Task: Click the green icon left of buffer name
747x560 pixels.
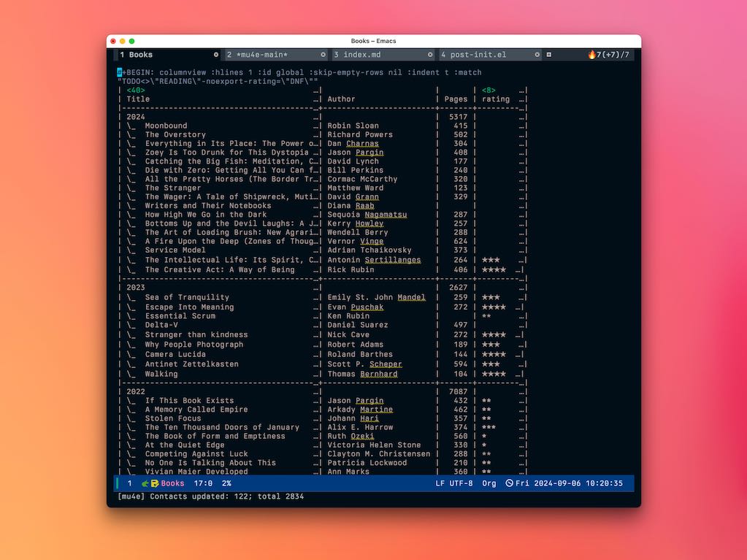Action: coord(145,483)
